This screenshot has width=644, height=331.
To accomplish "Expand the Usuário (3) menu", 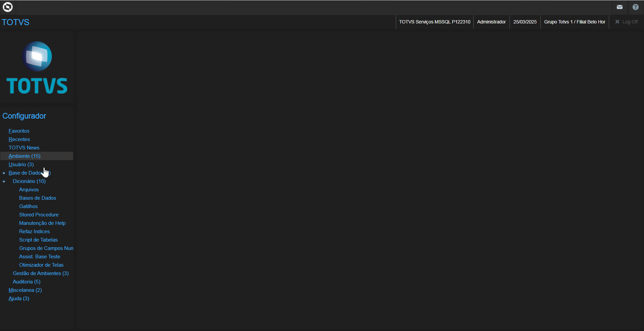I will click(21, 164).
